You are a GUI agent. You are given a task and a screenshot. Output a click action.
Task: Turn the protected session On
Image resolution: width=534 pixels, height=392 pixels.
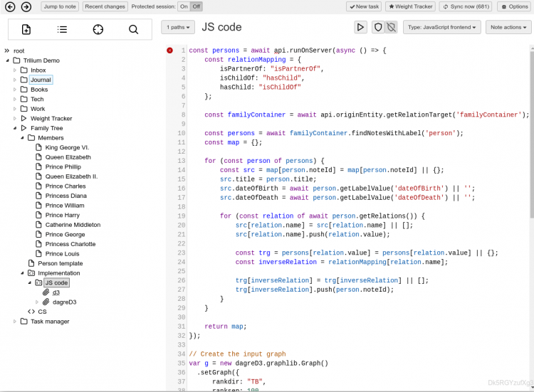coord(183,6)
